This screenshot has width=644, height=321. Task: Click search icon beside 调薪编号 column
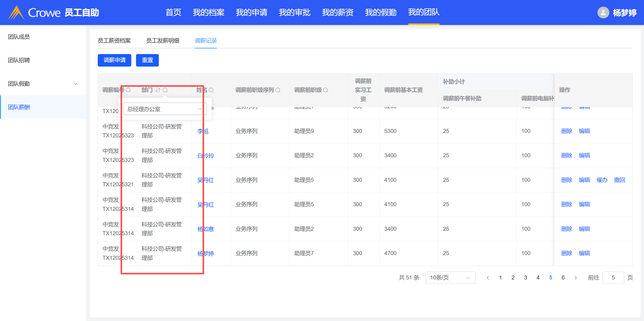[128, 90]
